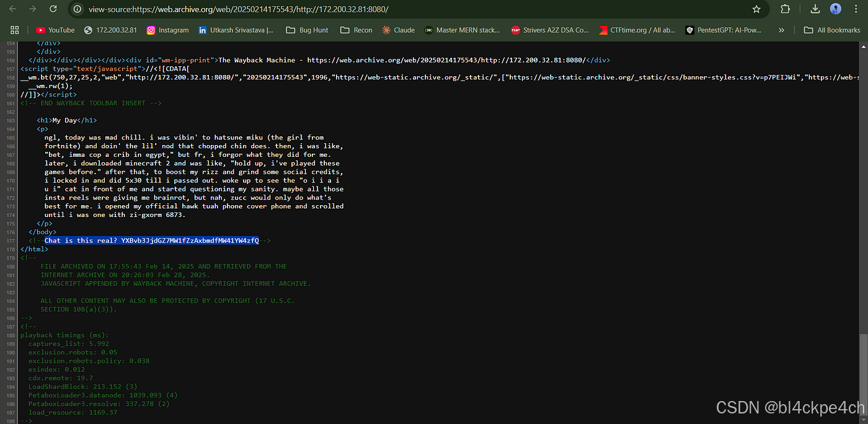
Task: Click the 'captures_list: 5.992' timing line
Action: pos(68,343)
